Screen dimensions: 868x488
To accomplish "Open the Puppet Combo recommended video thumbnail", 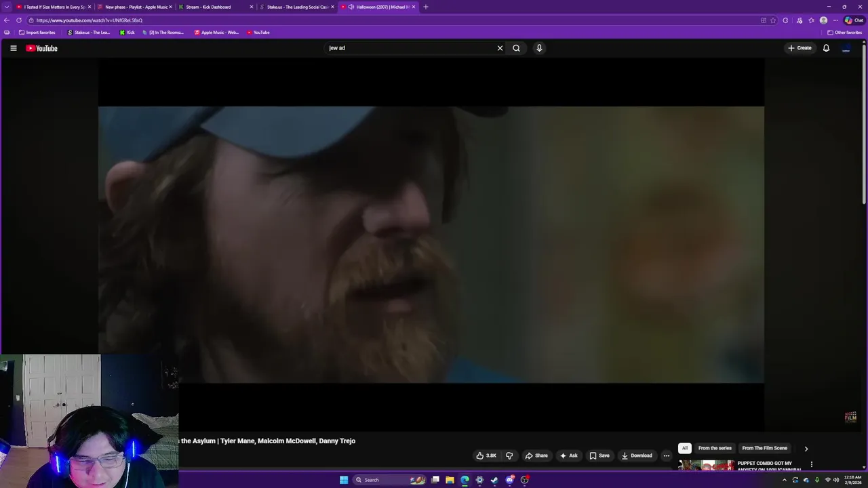I will point(706,466).
